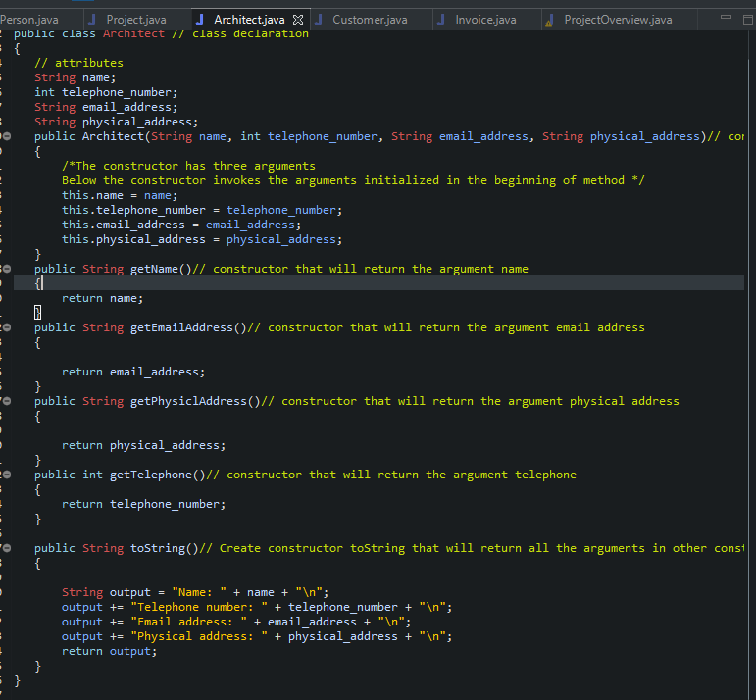Switch to the Customer.java tab
Screen dimensions: 756x700
coord(370,20)
